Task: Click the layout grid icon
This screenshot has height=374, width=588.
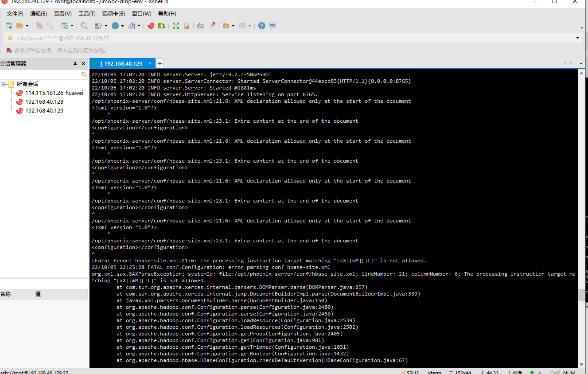Action: 242,26
